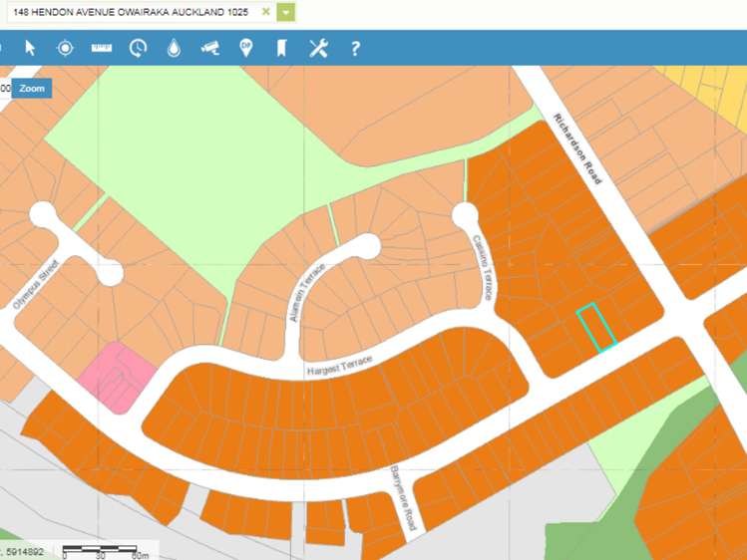Open the ruler measure tool
Image resolution: width=747 pixels, height=560 pixels.
101,48
